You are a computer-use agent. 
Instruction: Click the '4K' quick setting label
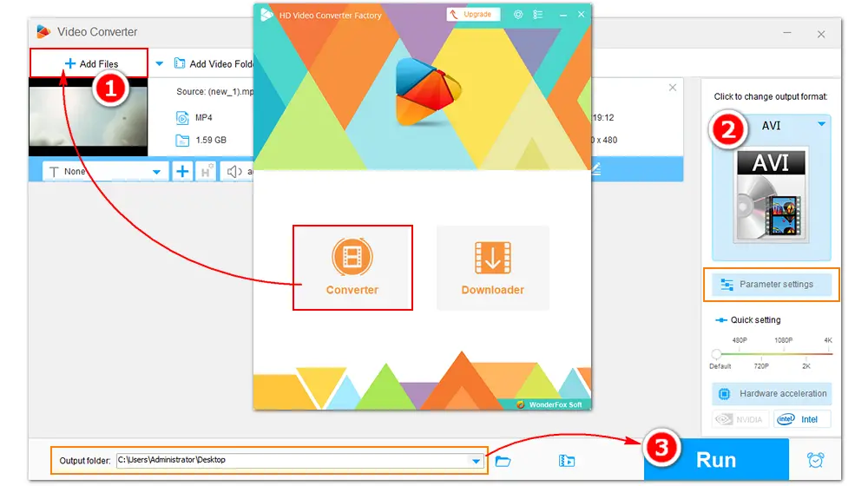(x=827, y=340)
